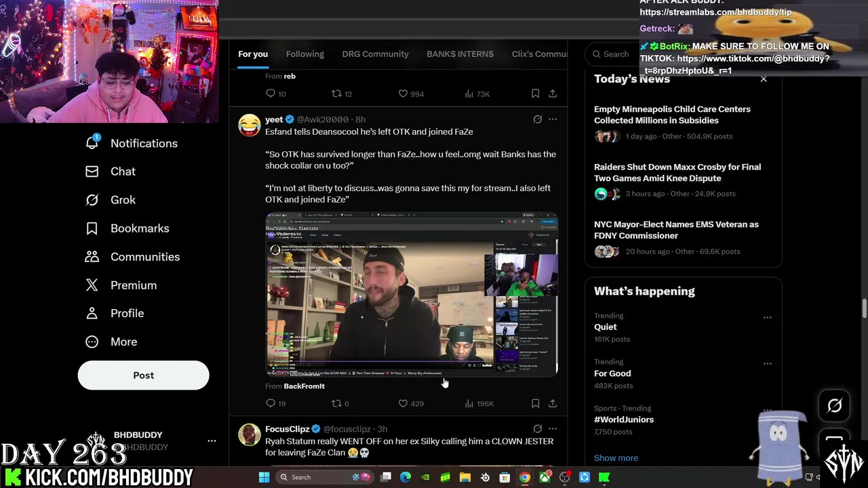Switch to the Following tab
Screen dimensions: 868x488
click(x=305, y=54)
